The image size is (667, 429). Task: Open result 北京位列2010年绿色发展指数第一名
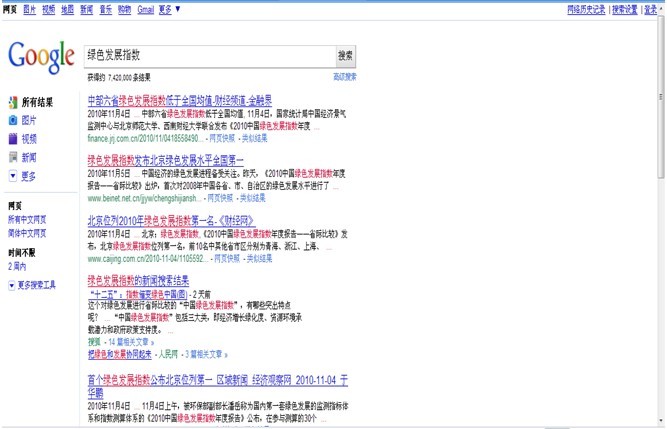point(171,221)
